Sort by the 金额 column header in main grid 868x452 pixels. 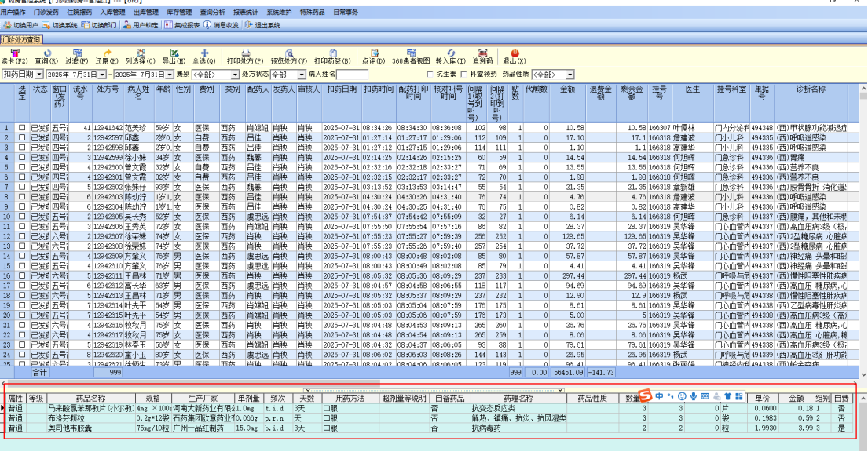tap(567, 103)
